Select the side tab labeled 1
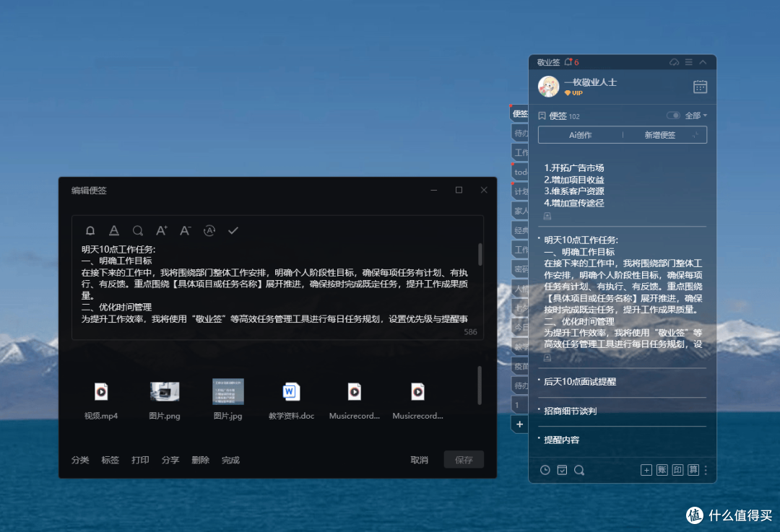 tap(520, 405)
